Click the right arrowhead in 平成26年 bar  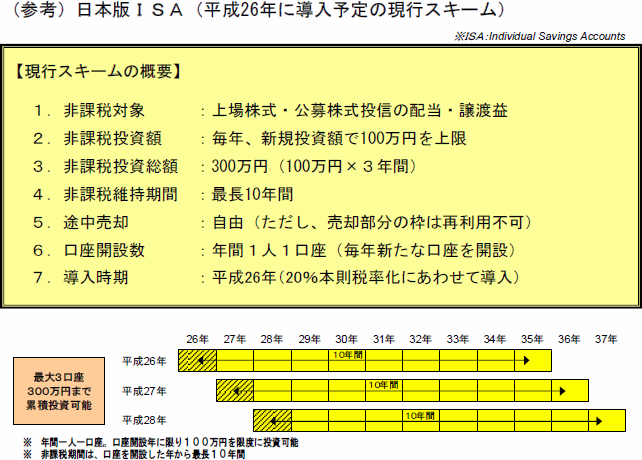tap(527, 360)
